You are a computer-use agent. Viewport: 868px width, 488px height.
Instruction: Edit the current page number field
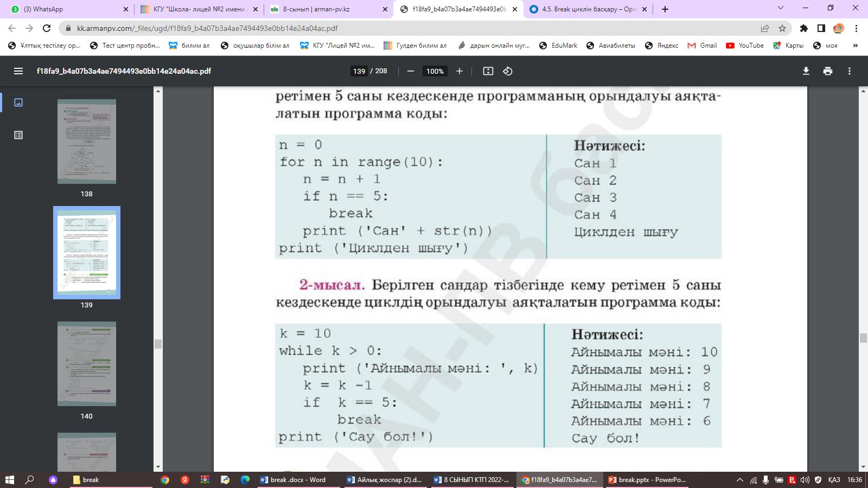(x=359, y=71)
